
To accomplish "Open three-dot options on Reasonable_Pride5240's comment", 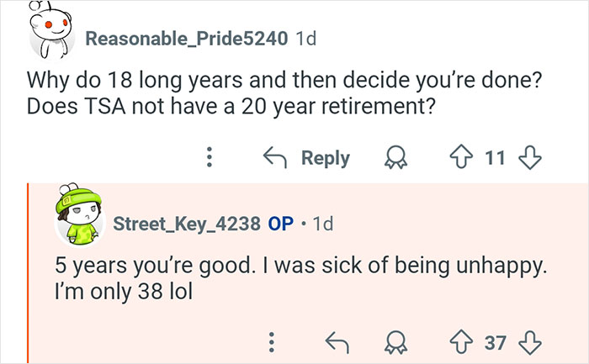I will tap(210, 157).
